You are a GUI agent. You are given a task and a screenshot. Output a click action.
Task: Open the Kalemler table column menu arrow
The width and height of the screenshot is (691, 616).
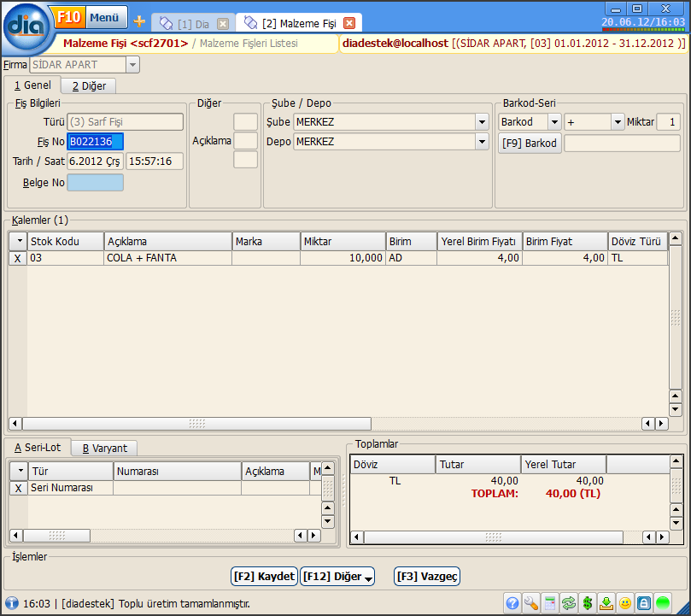click(x=20, y=241)
